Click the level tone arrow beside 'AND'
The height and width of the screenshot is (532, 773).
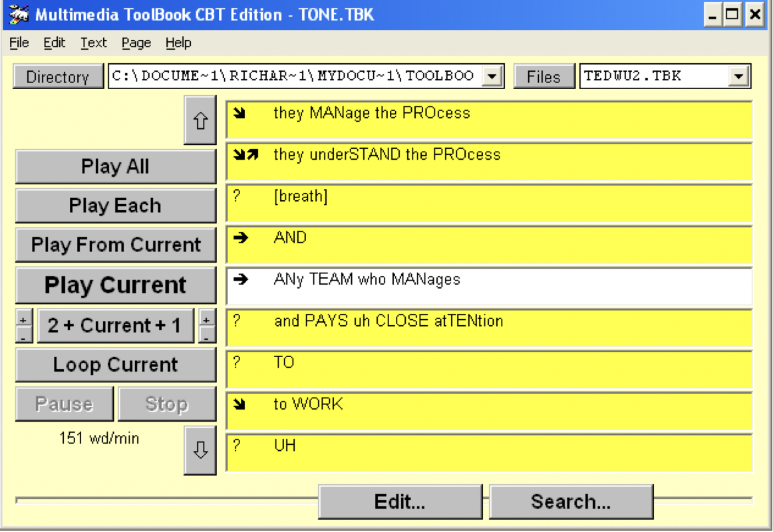pos(241,238)
